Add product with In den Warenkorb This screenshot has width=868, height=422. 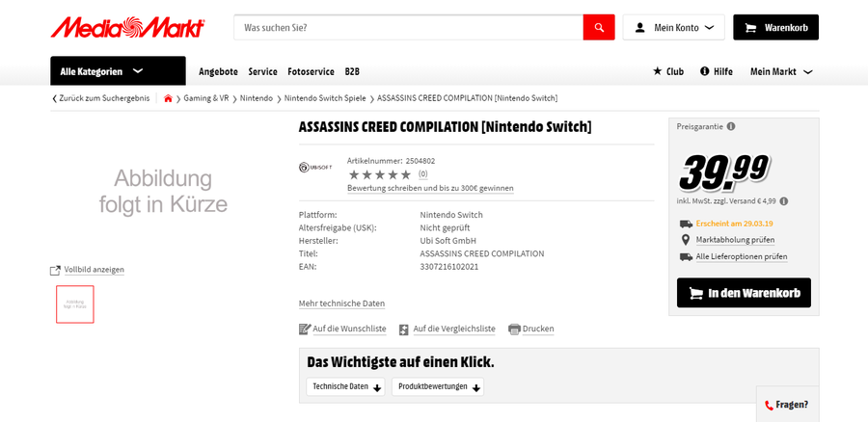pyautogui.click(x=744, y=293)
